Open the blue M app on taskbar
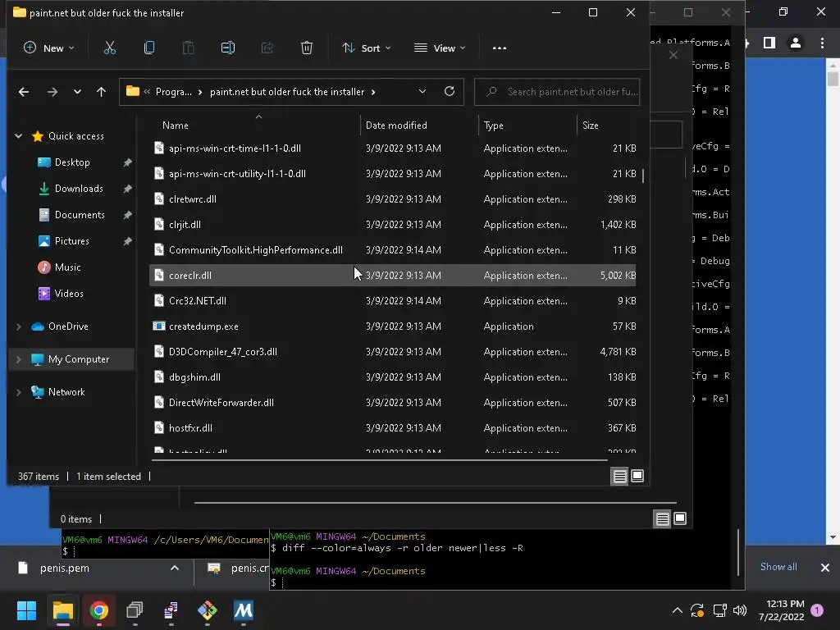840x630 pixels. (243, 610)
